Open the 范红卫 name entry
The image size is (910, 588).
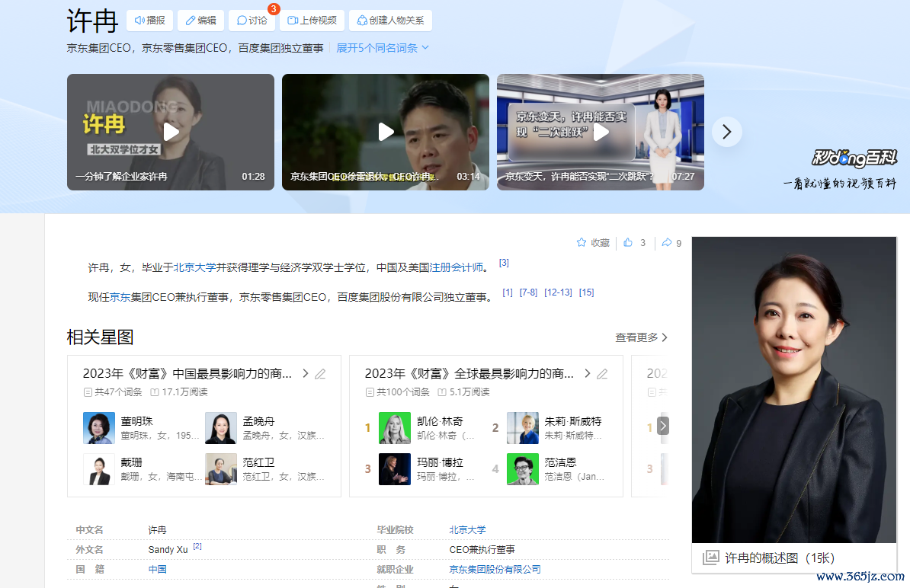tap(259, 463)
